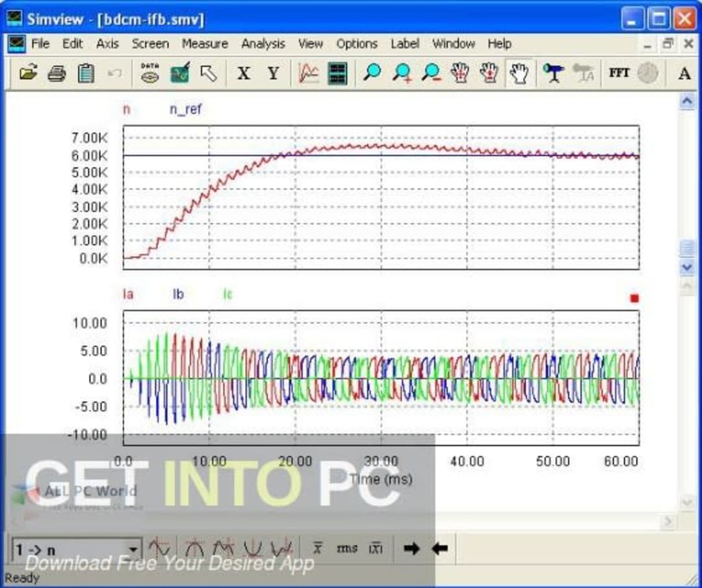The height and width of the screenshot is (588, 702).
Task: Click the red square marker above current plot
Action: pyautogui.click(x=634, y=298)
